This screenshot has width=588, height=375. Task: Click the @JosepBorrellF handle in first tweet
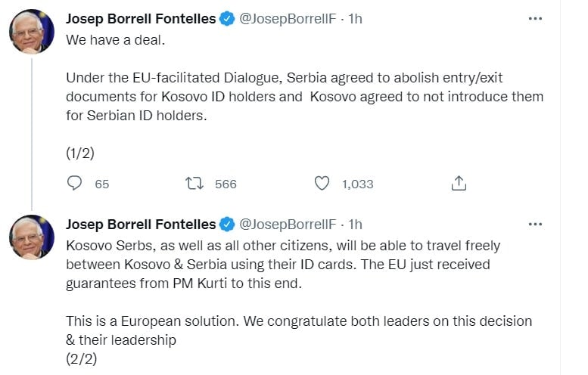point(288,18)
